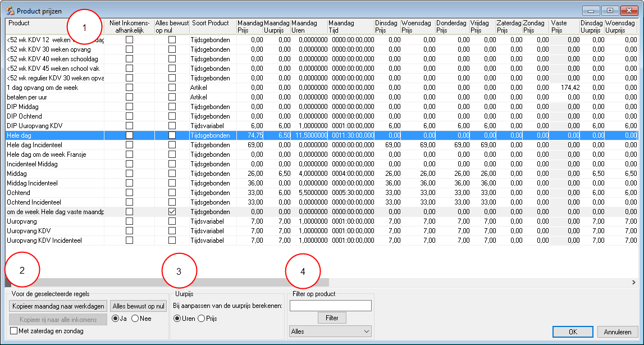Toggle 'Alles bewust op nul' for om de week Hele dag
This screenshot has height=345, width=644.
[x=172, y=211]
